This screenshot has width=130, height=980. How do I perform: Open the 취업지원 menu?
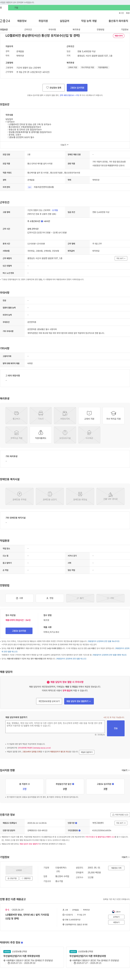point(43,21)
